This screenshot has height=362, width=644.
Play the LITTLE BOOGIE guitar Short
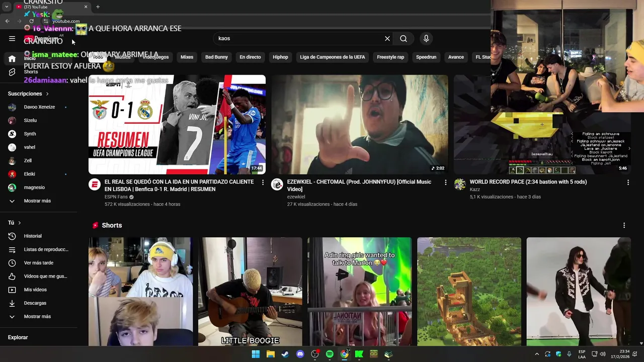250,292
